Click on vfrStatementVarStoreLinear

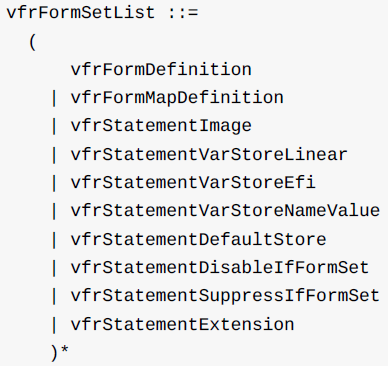coord(209,155)
